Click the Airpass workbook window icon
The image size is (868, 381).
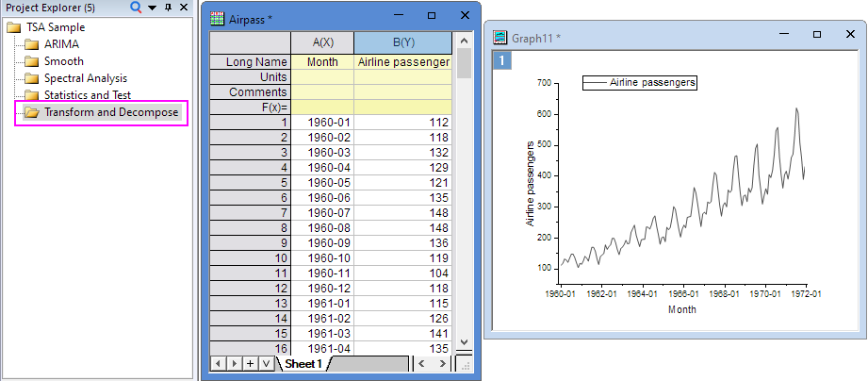pyautogui.click(x=217, y=17)
